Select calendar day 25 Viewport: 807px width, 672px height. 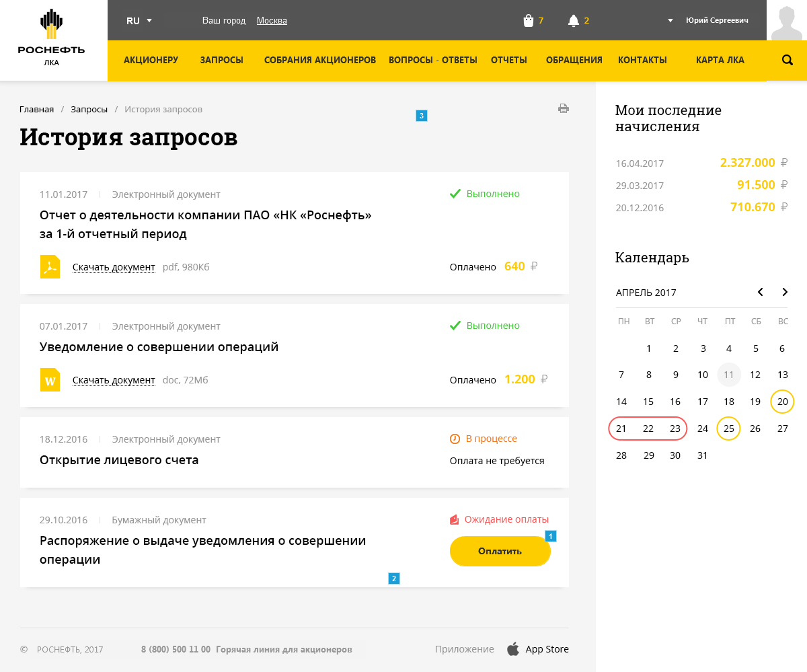coord(728,428)
